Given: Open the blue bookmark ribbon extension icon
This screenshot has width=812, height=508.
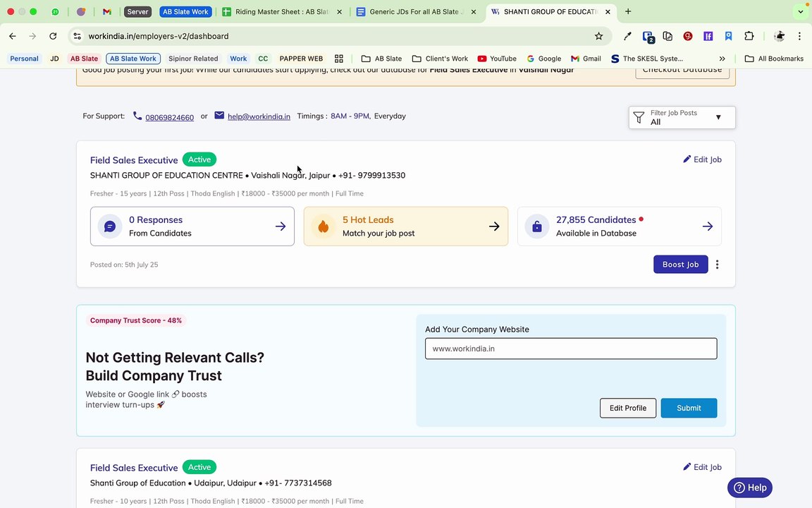Looking at the screenshot, I should [728, 36].
